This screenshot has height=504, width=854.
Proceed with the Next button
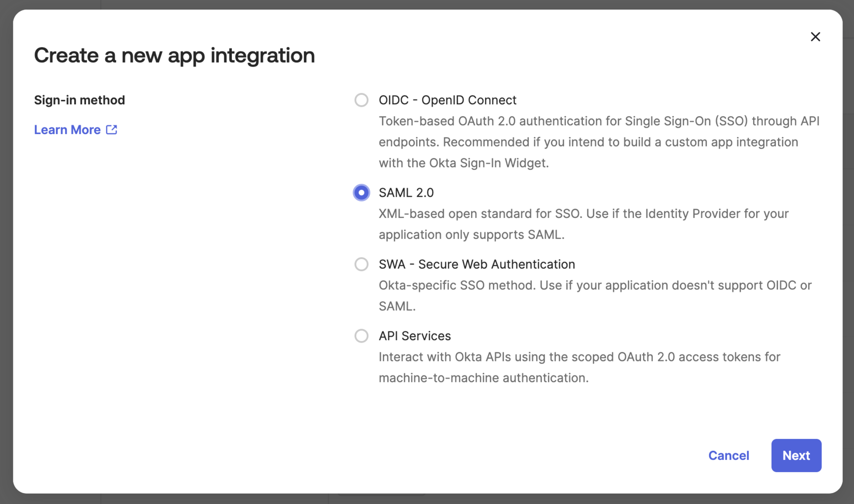coord(796,455)
